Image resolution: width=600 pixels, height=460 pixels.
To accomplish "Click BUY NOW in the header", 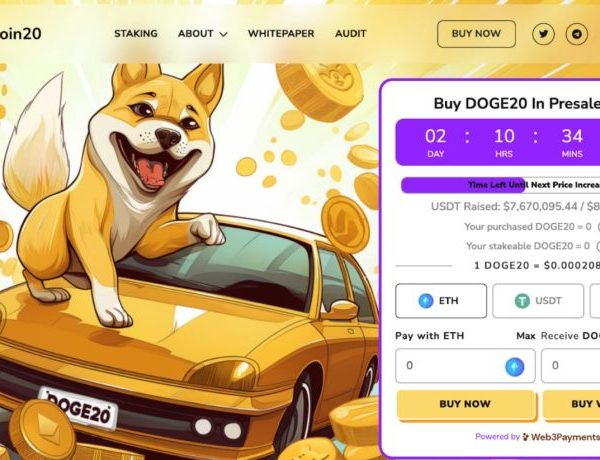I will pos(476,34).
